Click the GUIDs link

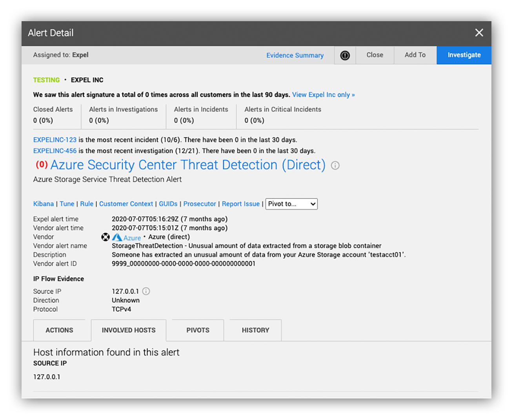(x=168, y=204)
